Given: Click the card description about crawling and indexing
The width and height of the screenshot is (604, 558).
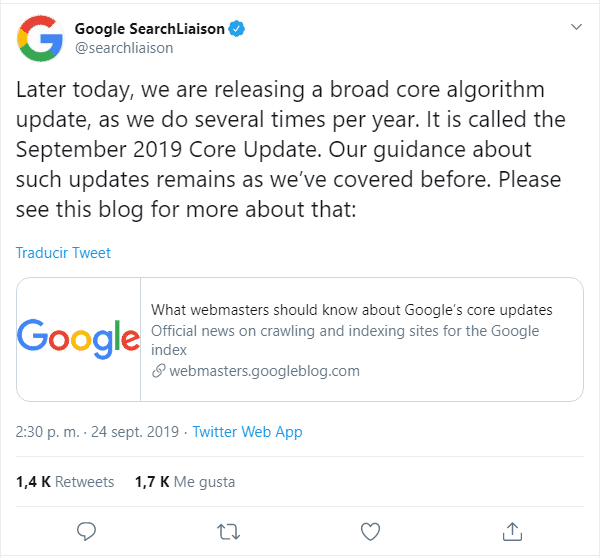Looking at the screenshot, I should (345, 340).
